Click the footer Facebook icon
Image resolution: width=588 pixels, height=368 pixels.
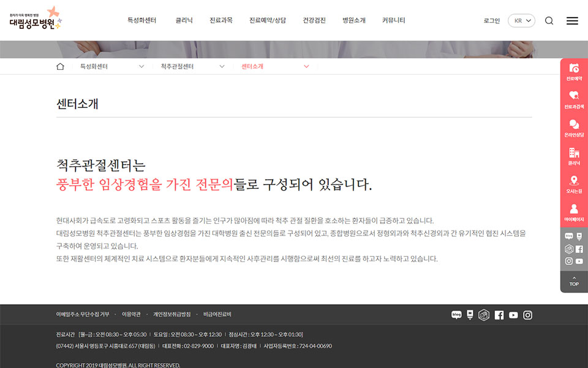point(499,315)
